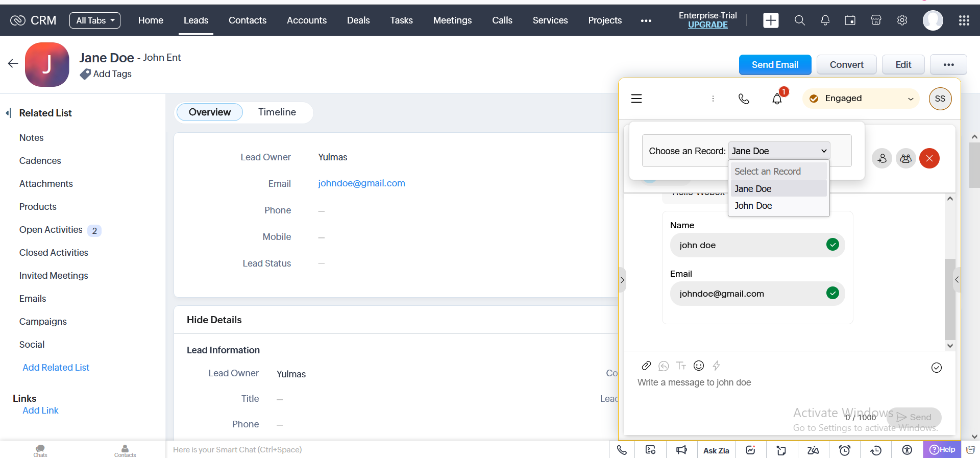Collapse chat panel using left edge arrow
The height and width of the screenshot is (458, 980).
[x=622, y=280]
